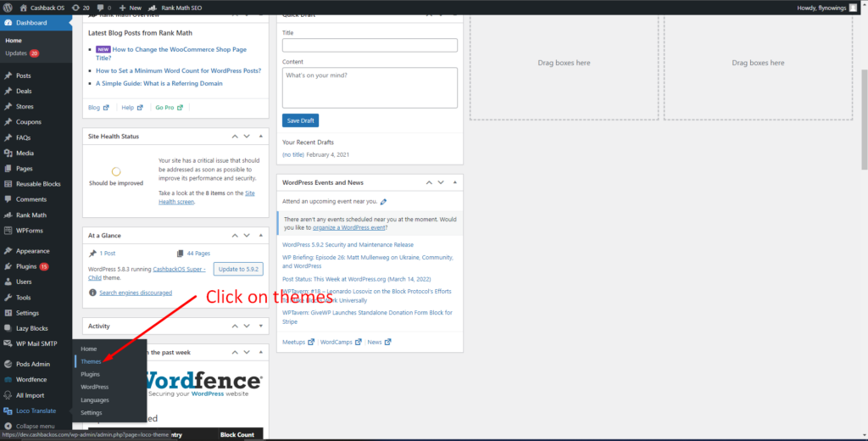
Task: Click the What's on your mind content box
Action: (370, 87)
